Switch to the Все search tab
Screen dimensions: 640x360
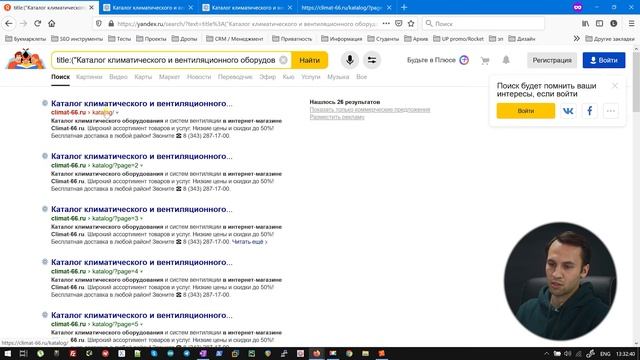coord(362,77)
